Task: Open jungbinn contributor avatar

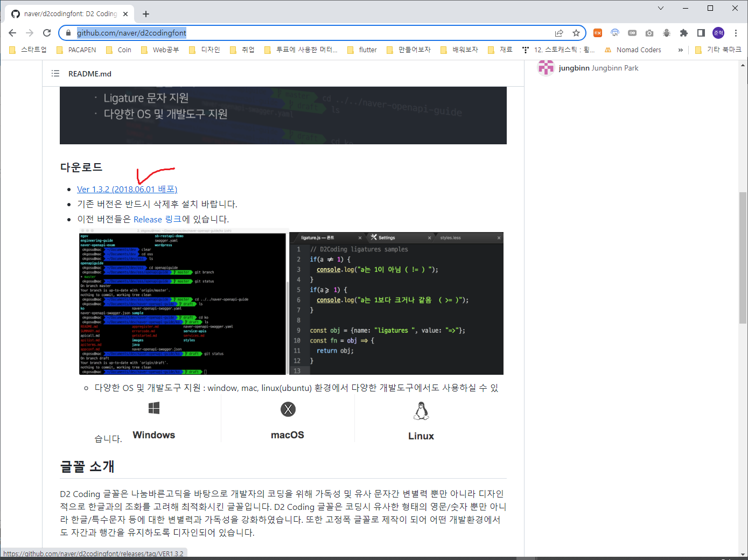Action: click(x=546, y=68)
